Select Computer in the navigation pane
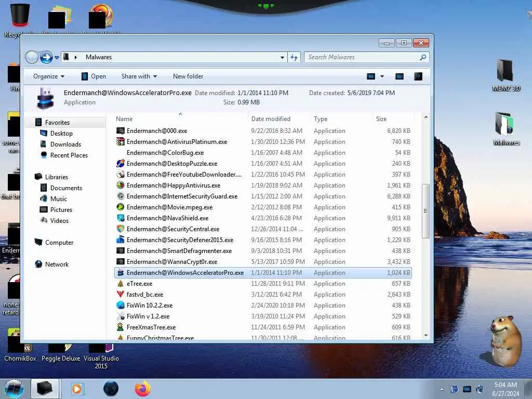The image size is (532, 399). (59, 242)
